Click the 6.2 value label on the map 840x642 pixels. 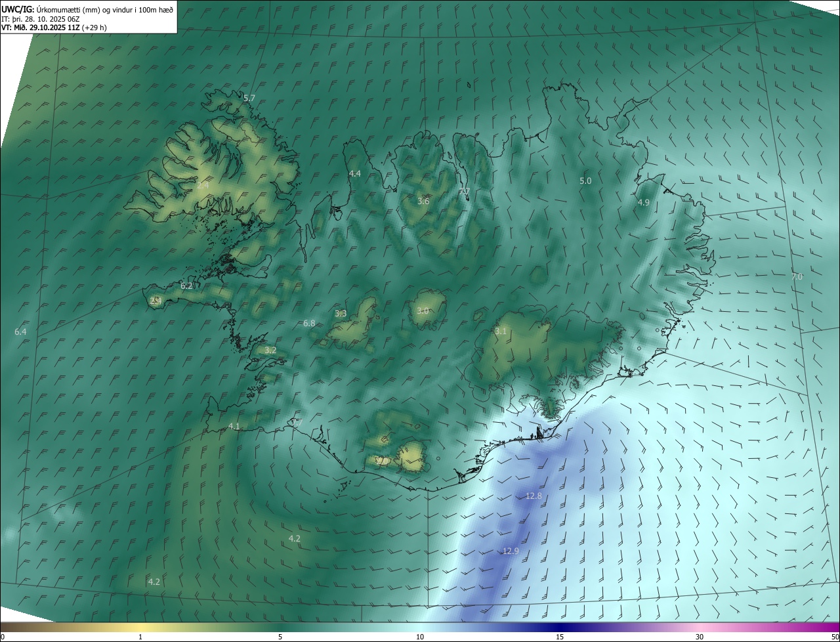click(x=186, y=286)
